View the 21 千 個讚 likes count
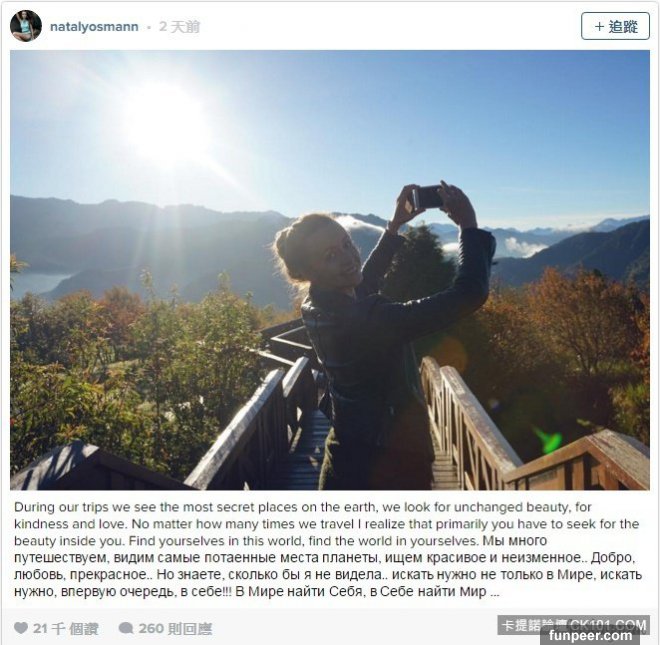Screen dimensions: 660x645 coord(66,629)
